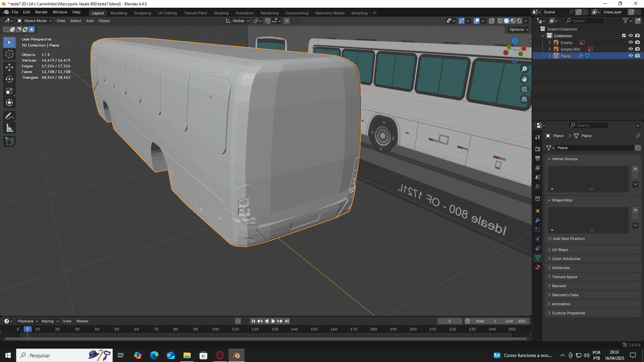
Task: Expand the Empty.001 tree item
Action: (x=549, y=49)
